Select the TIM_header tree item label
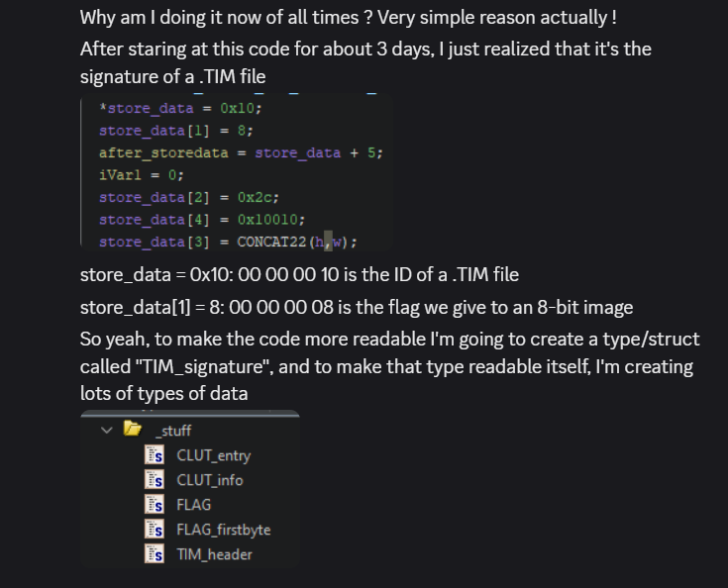The image size is (728, 588). (x=214, y=554)
